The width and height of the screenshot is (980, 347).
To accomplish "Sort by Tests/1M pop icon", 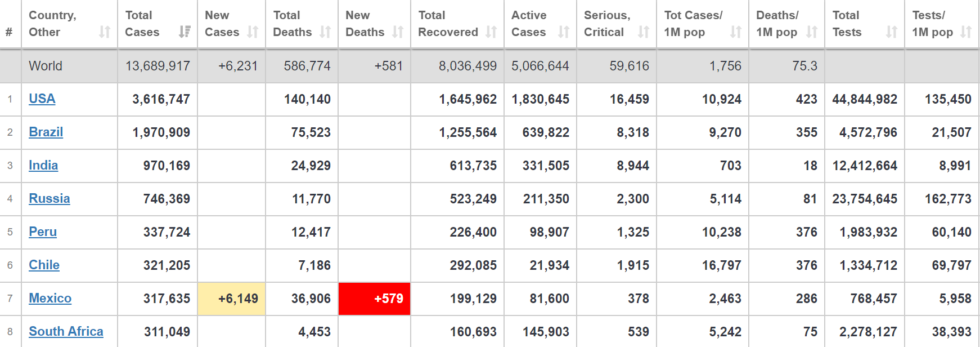I will point(966,32).
